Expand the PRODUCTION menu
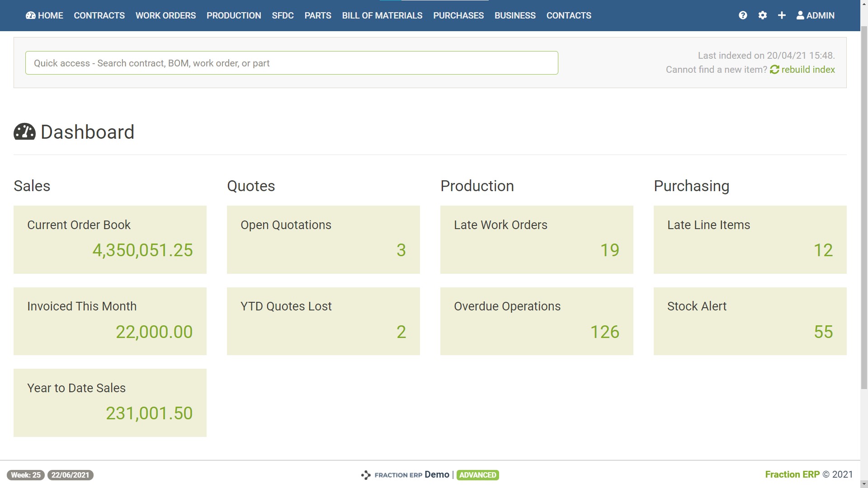This screenshot has height=488, width=868. click(234, 15)
